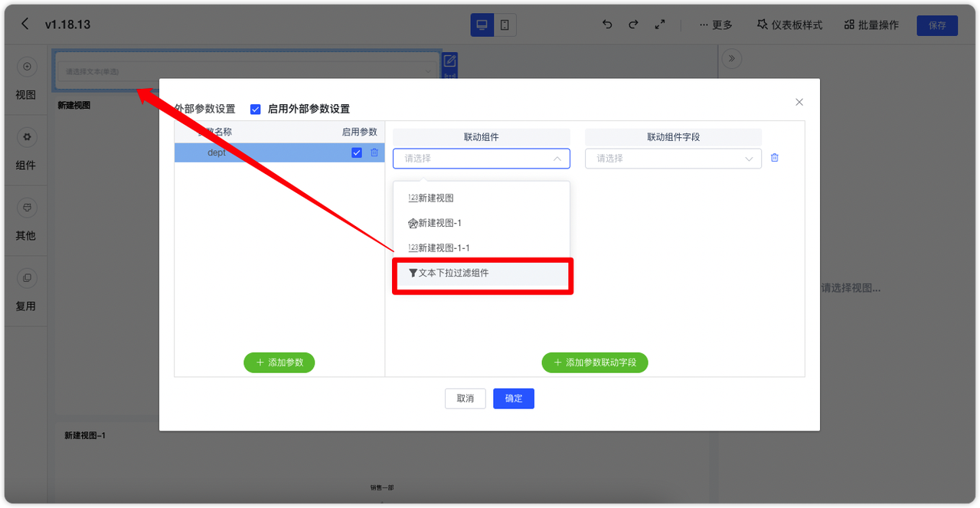Select the dept parameter row
This screenshot has height=508, width=980.
pos(279,152)
